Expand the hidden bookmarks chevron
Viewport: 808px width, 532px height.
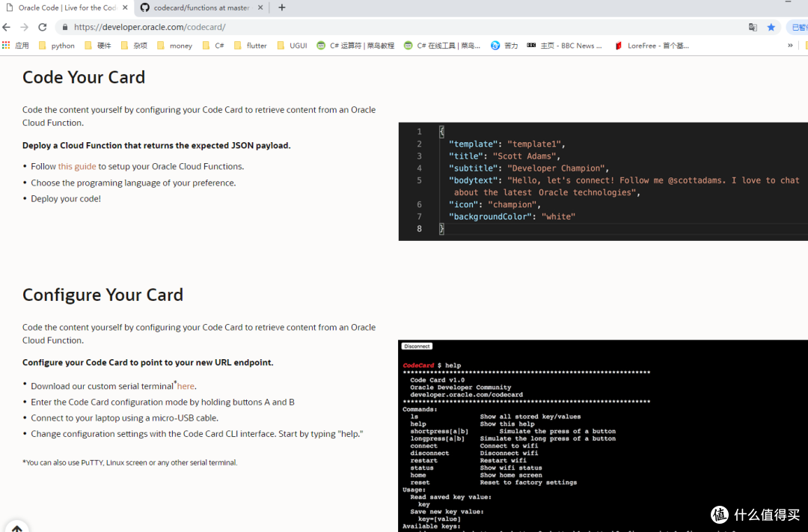coord(790,46)
